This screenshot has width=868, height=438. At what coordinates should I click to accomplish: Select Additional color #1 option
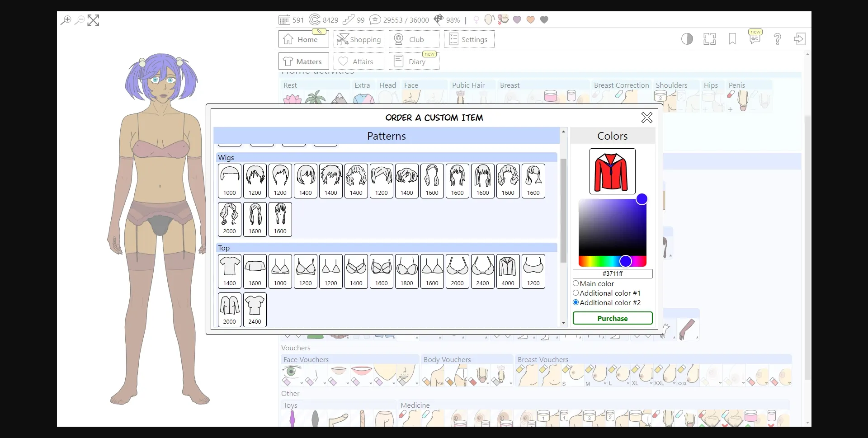point(576,292)
